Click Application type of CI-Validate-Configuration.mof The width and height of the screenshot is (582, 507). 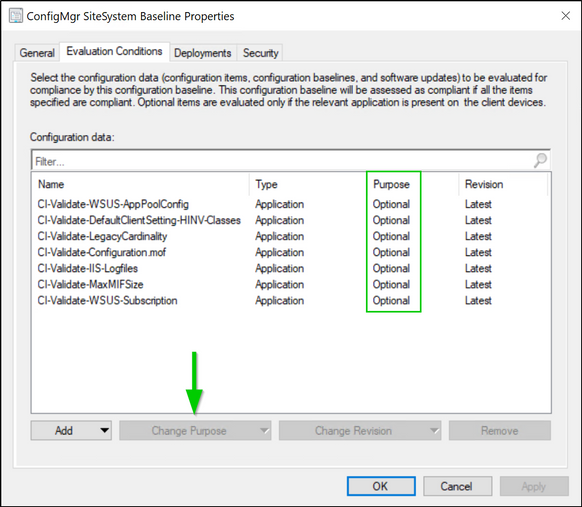click(279, 252)
